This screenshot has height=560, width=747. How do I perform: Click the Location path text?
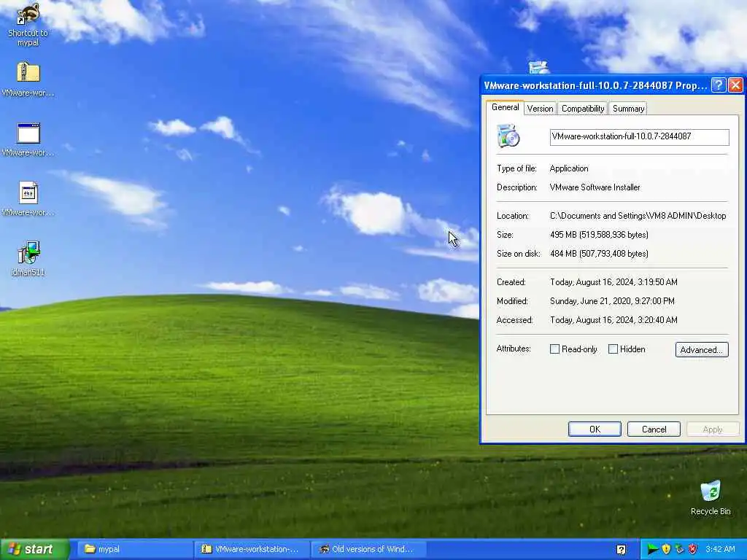[638, 216]
